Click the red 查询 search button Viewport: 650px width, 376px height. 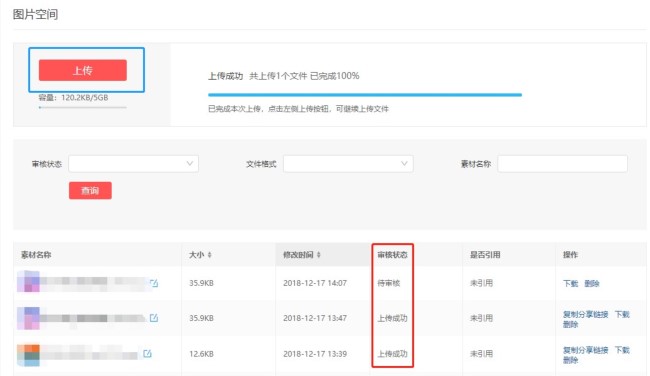(90, 191)
